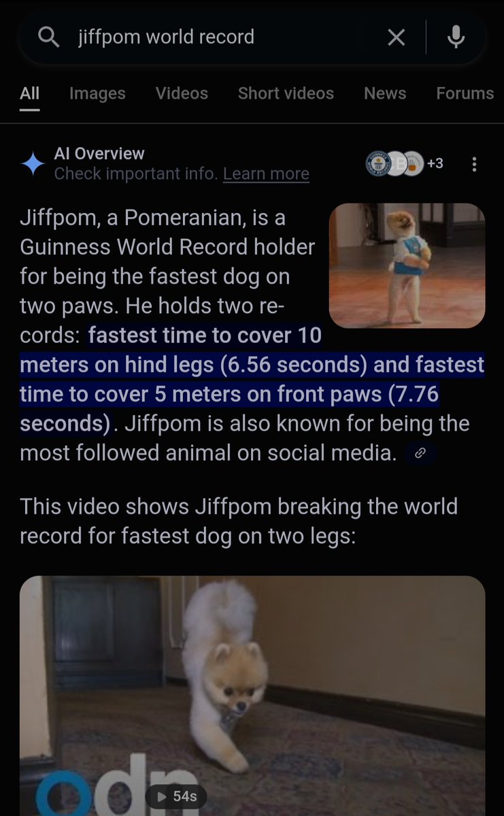Tap the AI Overview heading

(x=99, y=154)
